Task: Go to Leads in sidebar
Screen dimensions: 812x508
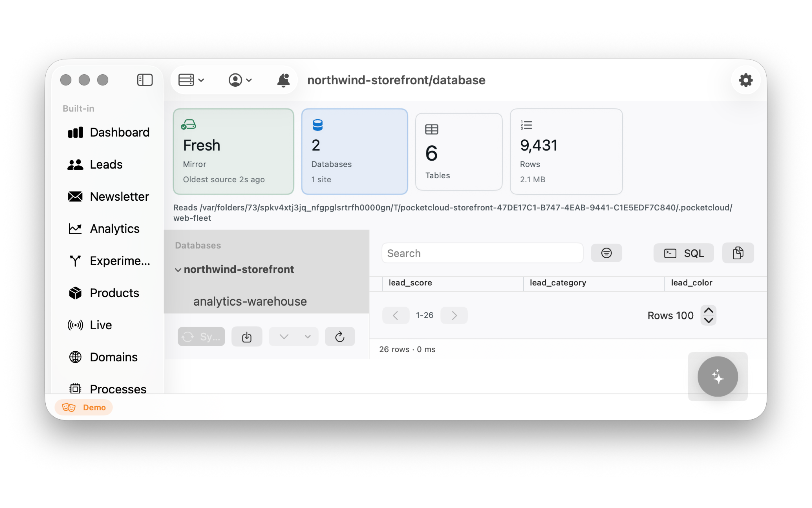Action: click(x=95, y=164)
